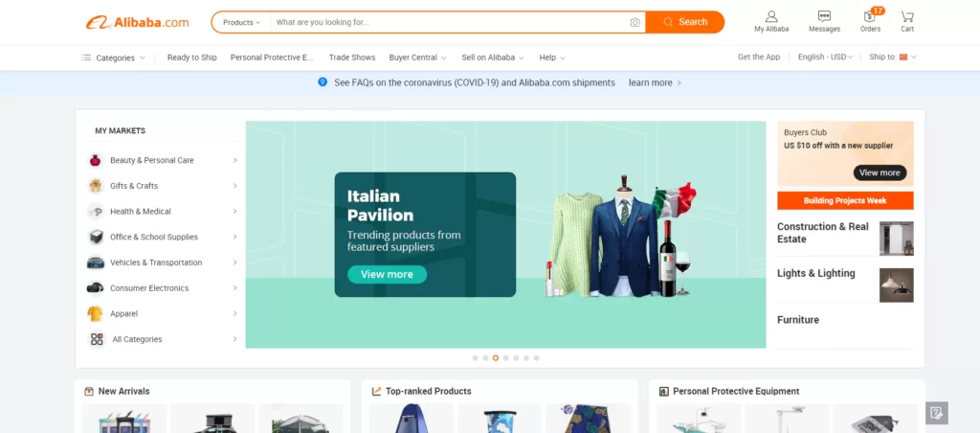Click the Alibaba.com logo
Image resolution: width=980 pixels, height=433 pixels.
pyautogui.click(x=137, y=22)
